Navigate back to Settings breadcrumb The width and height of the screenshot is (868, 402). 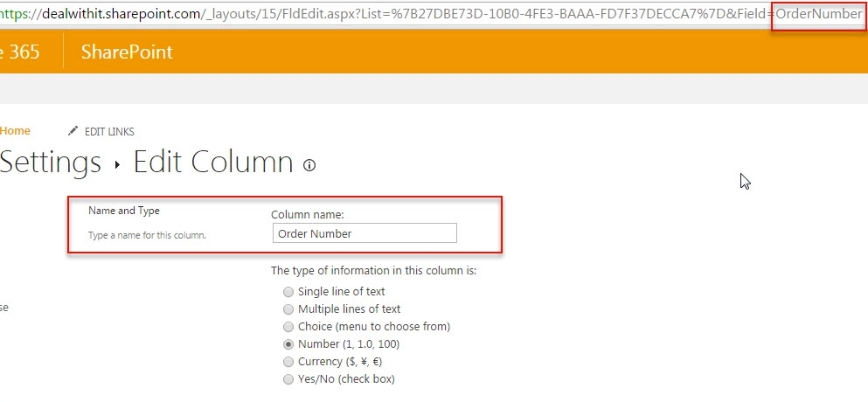pos(51,163)
